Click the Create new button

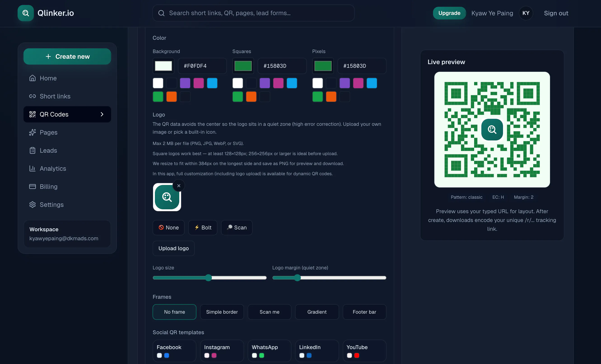pyautogui.click(x=67, y=56)
